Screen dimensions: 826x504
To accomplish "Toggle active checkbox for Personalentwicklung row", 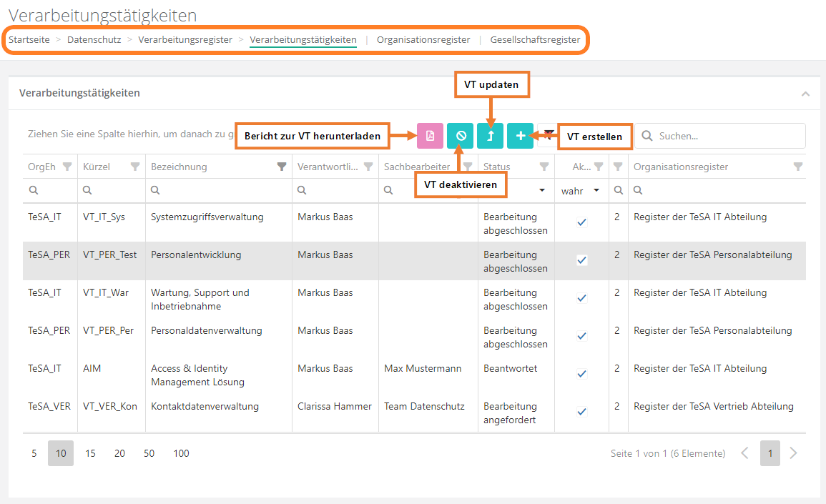I will tap(581, 260).
